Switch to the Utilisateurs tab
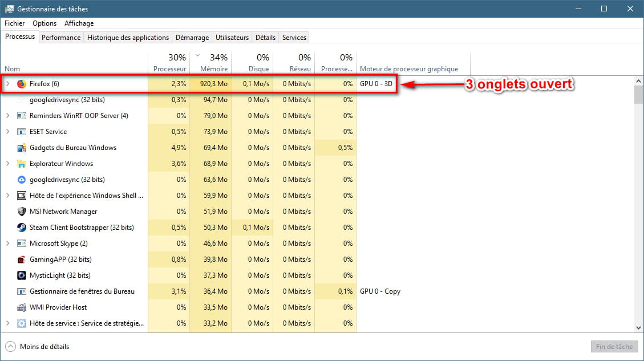The height and width of the screenshot is (361, 644). (232, 38)
